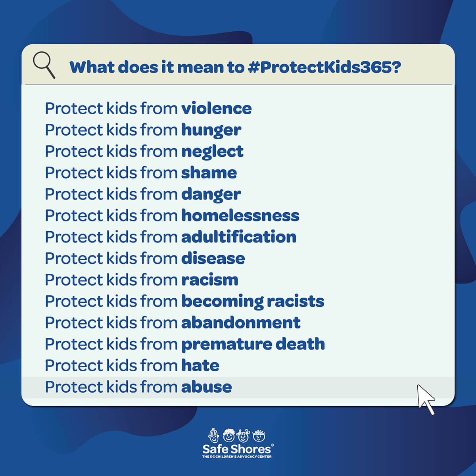476x476 pixels.
Task: Select suggestion "Protect kids from violence"
Action: point(148,108)
